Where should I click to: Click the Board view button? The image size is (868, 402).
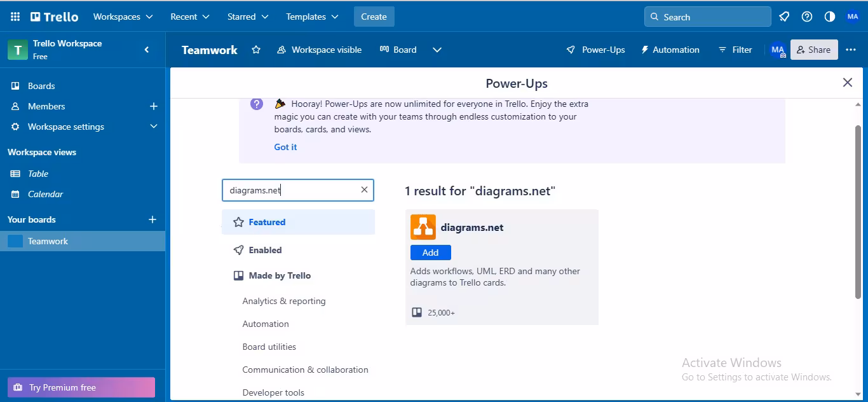pyautogui.click(x=398, y=50)
